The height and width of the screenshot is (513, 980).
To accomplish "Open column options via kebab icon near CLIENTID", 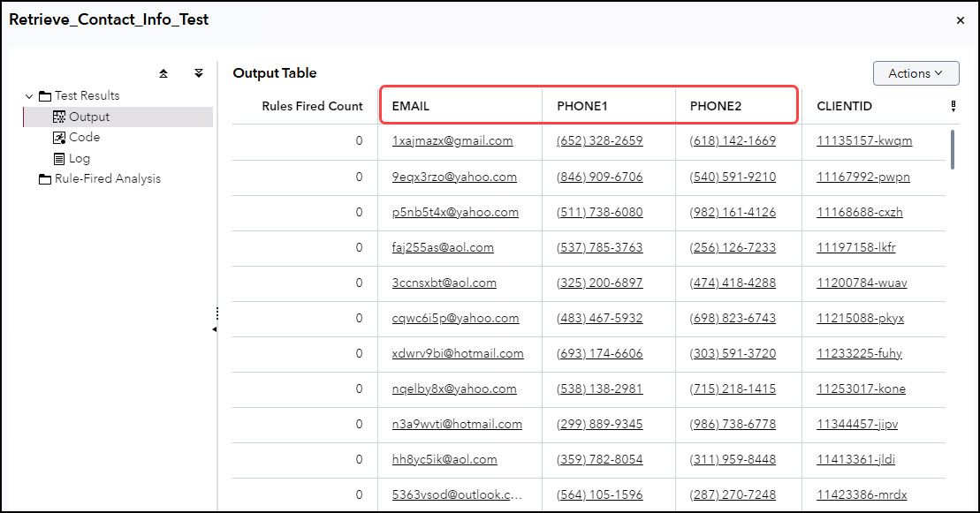I will click(x=953, y=105).
